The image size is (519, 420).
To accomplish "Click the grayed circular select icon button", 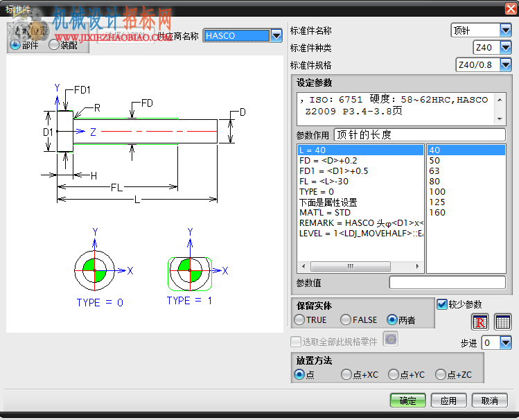I will tap(391, 339).
